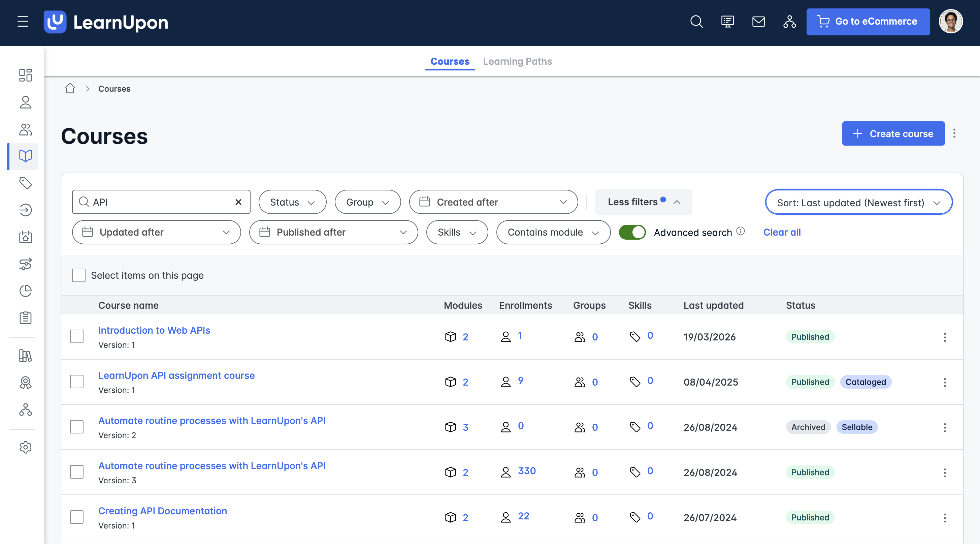Toggle the Advanced search switch off

coord(632,232)
